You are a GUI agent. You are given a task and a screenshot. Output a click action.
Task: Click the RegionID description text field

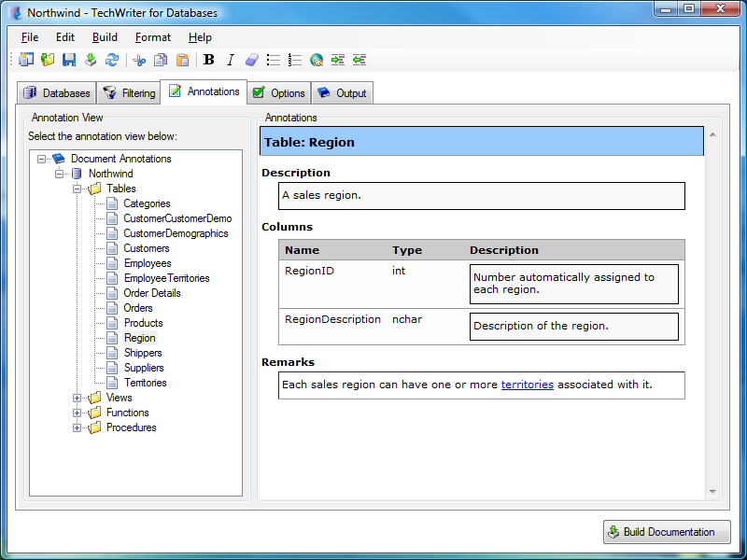pos(573,284)
